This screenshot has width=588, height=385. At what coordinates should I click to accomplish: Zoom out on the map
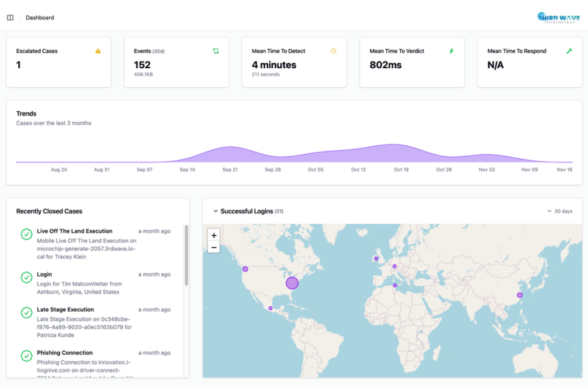pyautogui.click(x=214, y=247)
